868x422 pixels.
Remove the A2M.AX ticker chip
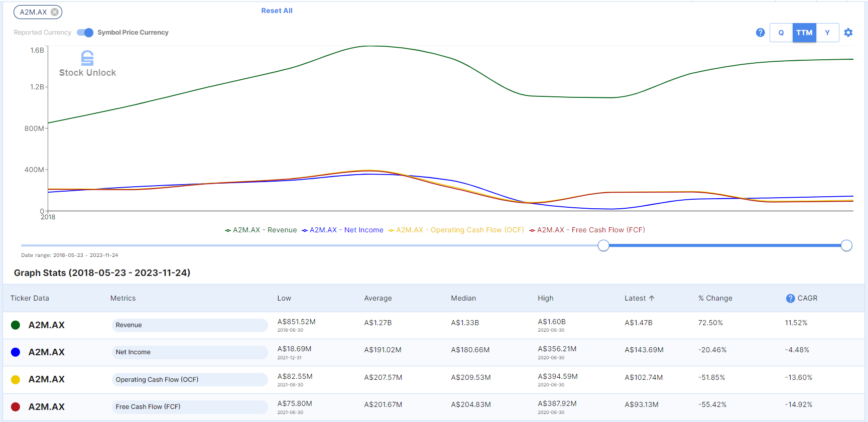(x=55, y=12)
